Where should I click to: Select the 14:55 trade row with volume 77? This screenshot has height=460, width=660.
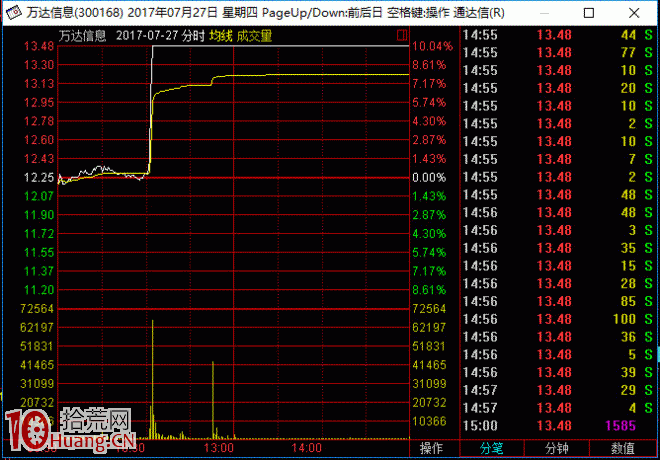tap(558, 53)
